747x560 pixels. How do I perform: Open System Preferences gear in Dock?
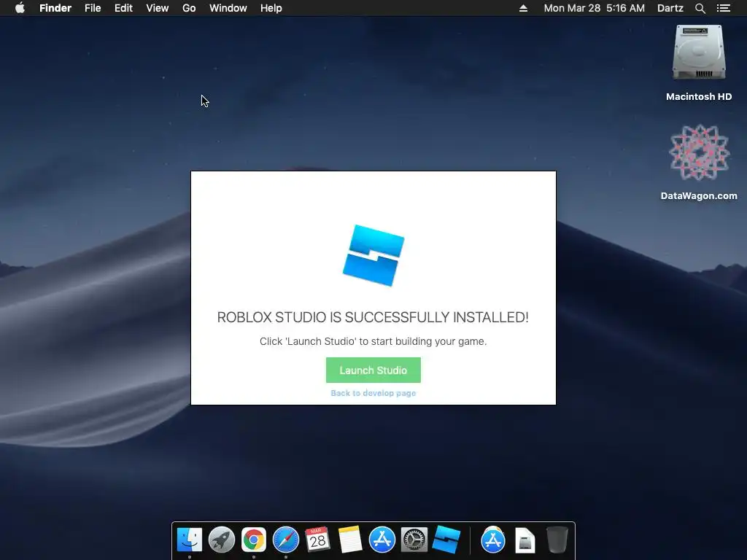pos(414,540)
